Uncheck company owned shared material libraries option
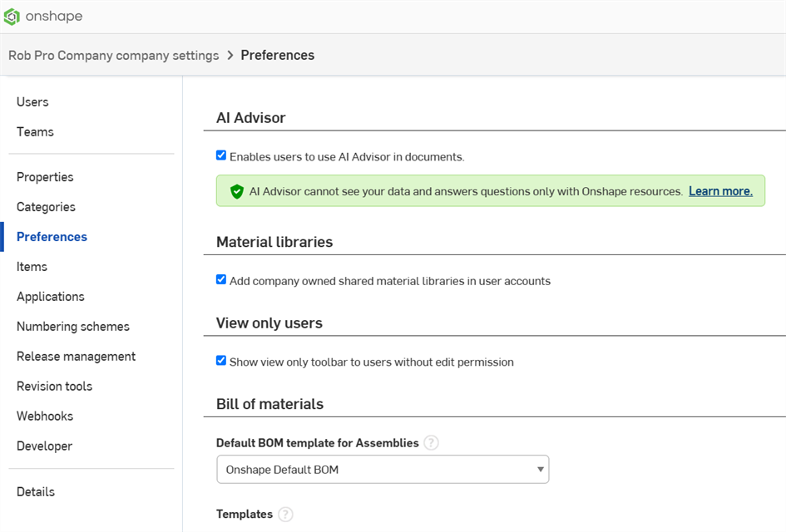The width and height of the screenshot is (786, 532). (x=220, y=280)
